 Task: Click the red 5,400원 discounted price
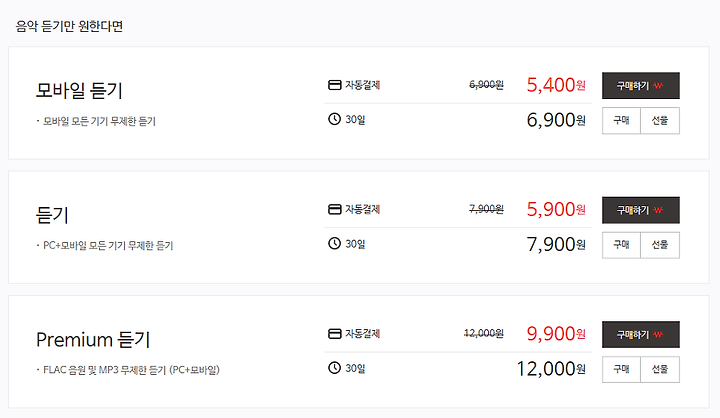pos(556,85)
